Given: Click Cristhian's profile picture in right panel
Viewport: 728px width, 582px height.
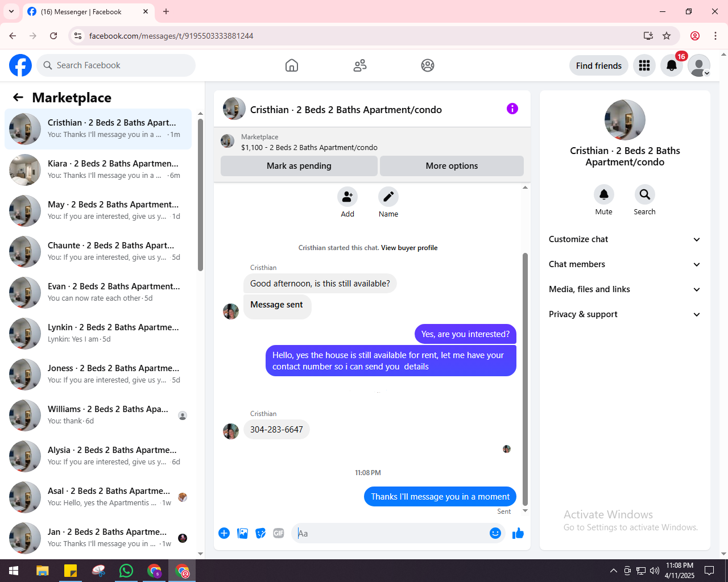Looking at the screenshot, I should (x=625, y=120).
